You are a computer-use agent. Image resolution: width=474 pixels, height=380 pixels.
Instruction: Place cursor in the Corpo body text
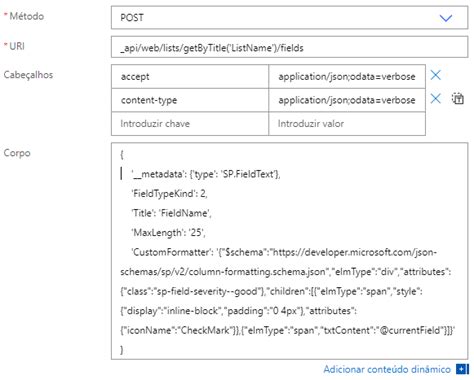289,251
